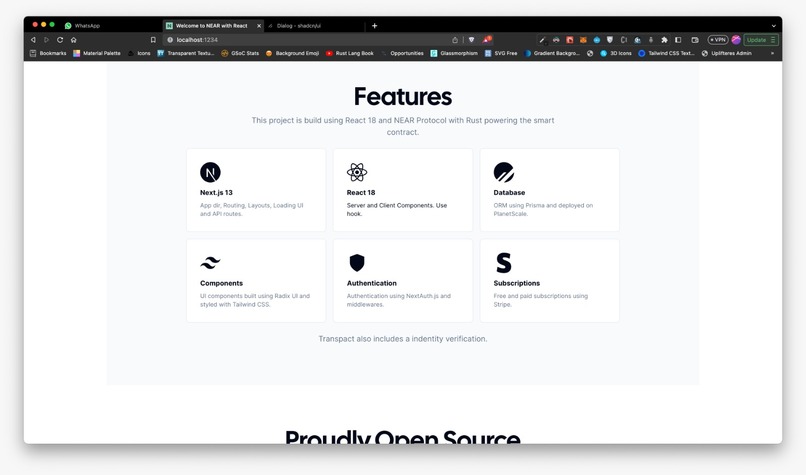The width and height of the screenshot is (806, 475).
Task: Open the Tailwind CSS Text... bookmark
Action: pyautogui.click(x=666, y=53)
